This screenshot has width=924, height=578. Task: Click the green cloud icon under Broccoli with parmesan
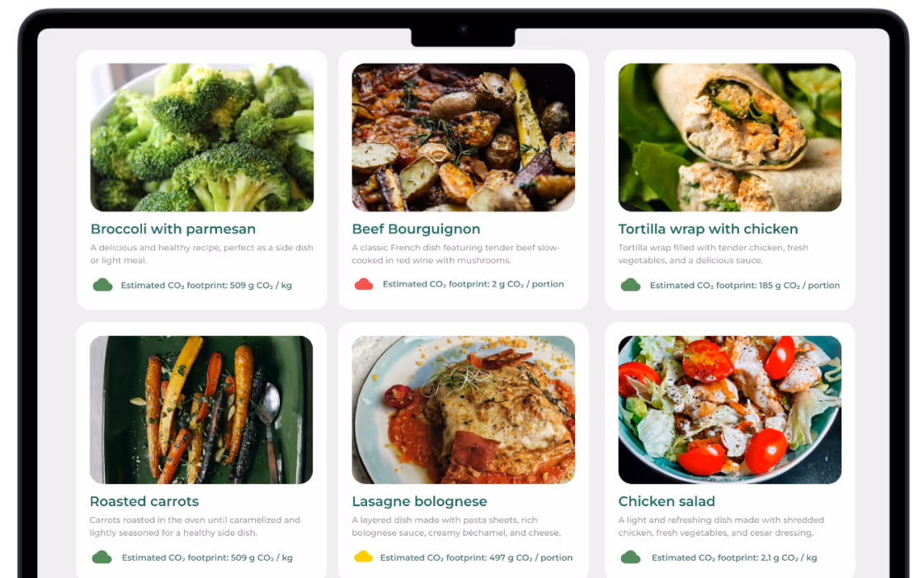coord(102,286)
